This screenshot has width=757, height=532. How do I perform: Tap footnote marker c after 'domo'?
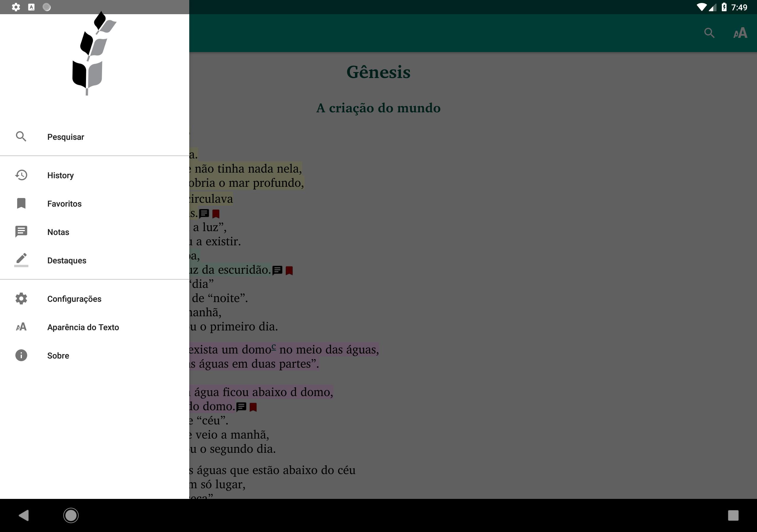(x=274, y=346)
